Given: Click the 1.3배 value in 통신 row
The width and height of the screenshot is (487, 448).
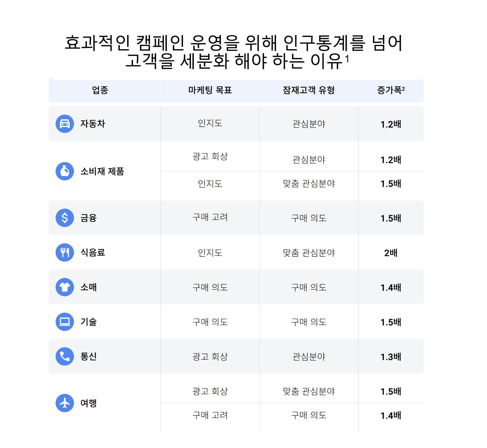Looking at the screenshot, I should tap(391, 357).
